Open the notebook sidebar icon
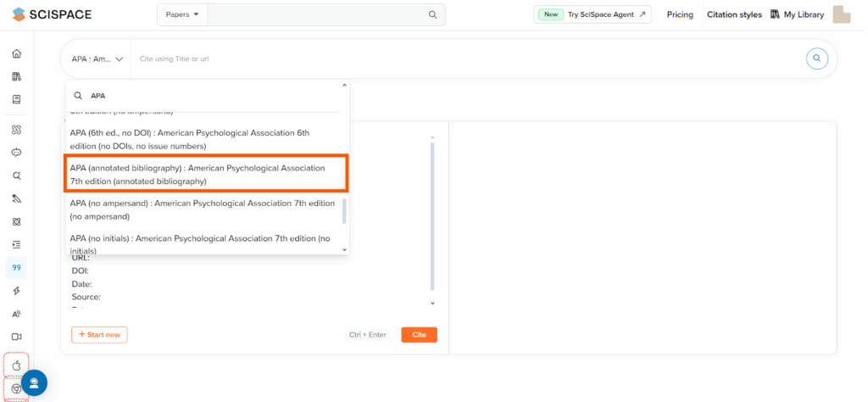The height and width of the screenshot is (402, 868). coord(17,100)
